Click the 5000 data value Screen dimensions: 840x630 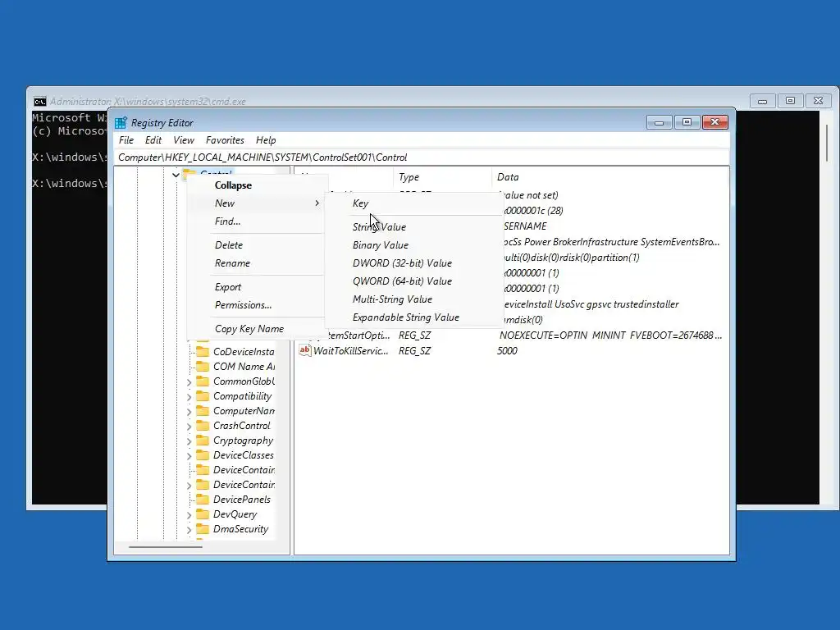pyautogui.click(x=507, y=351)
